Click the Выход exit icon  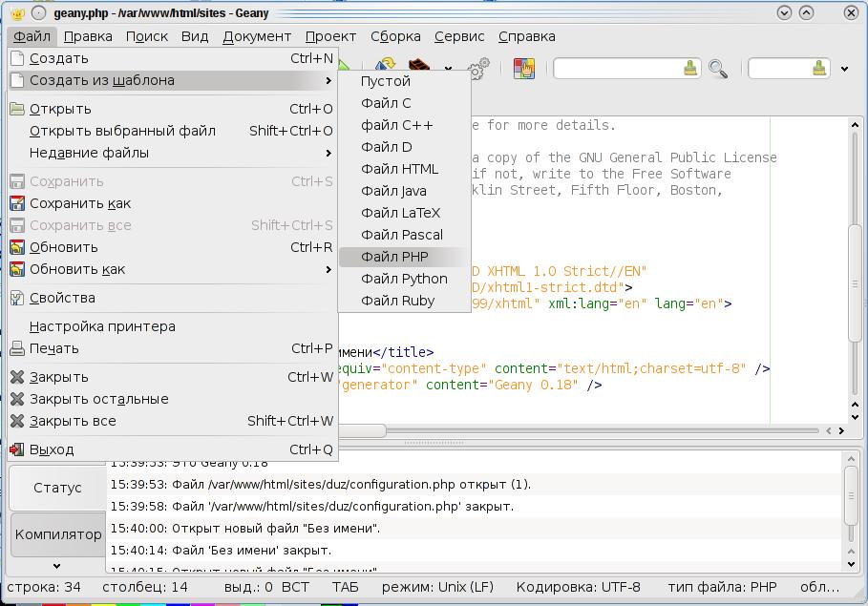(x=17, y=449)
